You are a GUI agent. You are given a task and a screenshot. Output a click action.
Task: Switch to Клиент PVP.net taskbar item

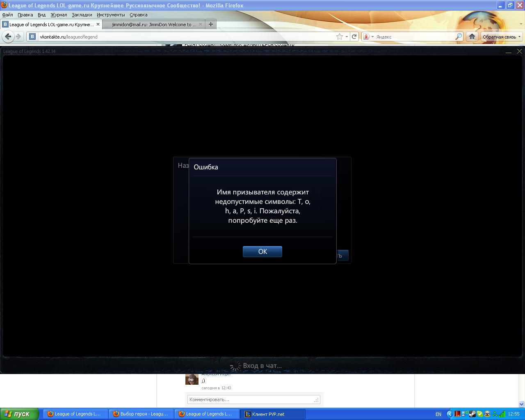click(x=273, y=414)
